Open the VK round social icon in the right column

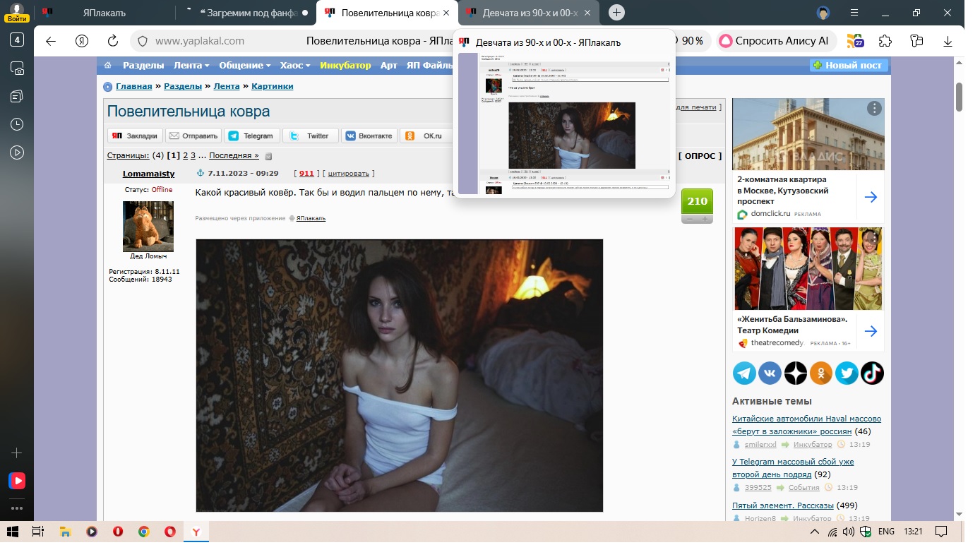click(x=770, y=373)
